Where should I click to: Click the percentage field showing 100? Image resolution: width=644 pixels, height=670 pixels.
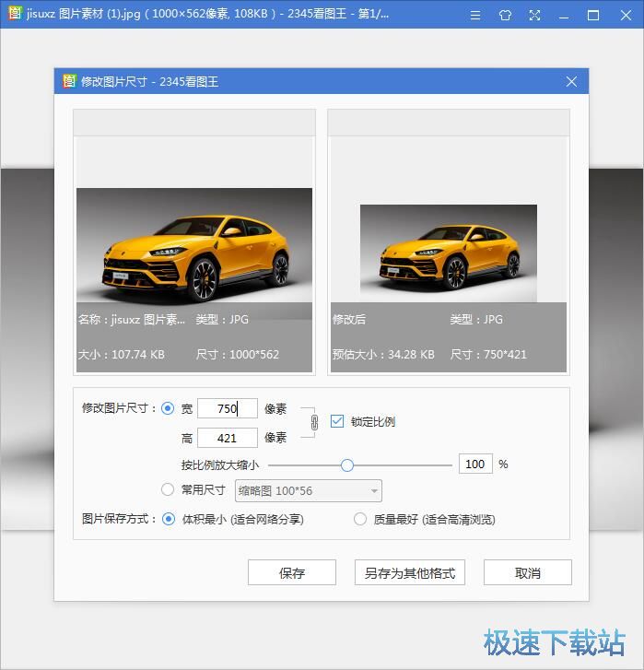[475, 464]
